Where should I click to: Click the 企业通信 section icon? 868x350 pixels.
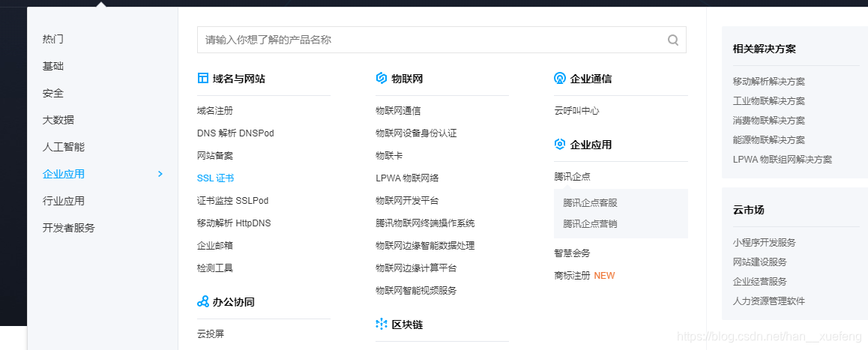pos(560,79)
